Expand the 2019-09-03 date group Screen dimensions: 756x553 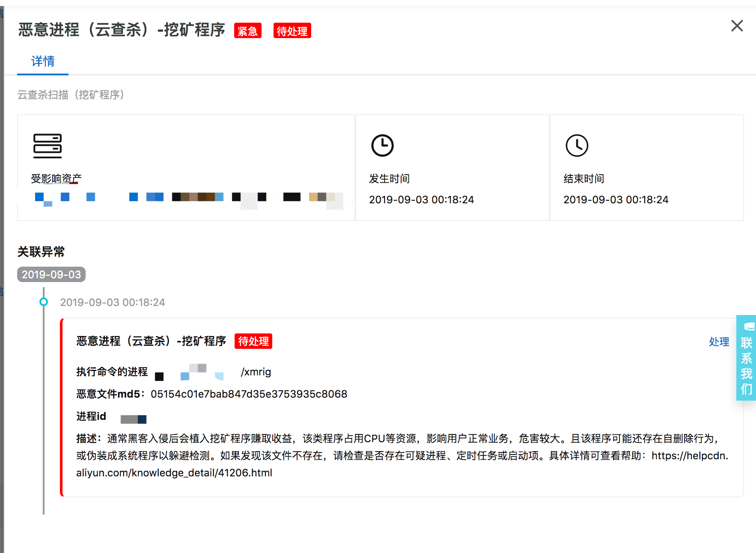51,274
